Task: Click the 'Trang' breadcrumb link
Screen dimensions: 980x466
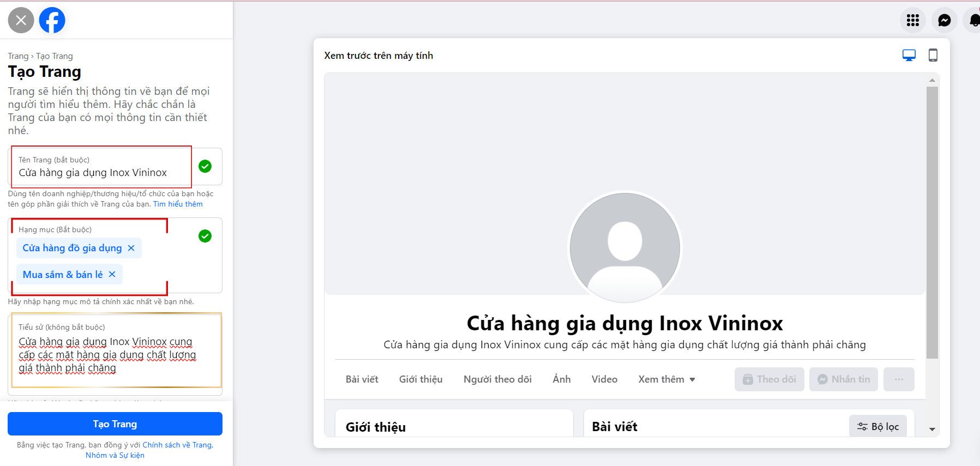Action: point(18,56)
